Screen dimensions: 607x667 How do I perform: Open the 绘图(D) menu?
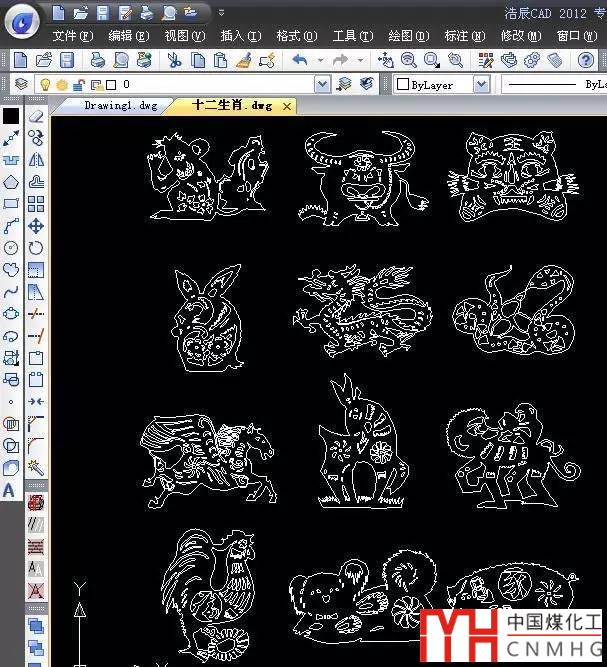[x=409, y=36]
